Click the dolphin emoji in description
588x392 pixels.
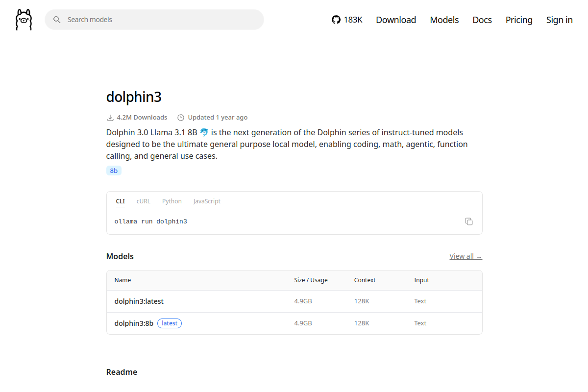pyautogui.click(x=204, y=132)
